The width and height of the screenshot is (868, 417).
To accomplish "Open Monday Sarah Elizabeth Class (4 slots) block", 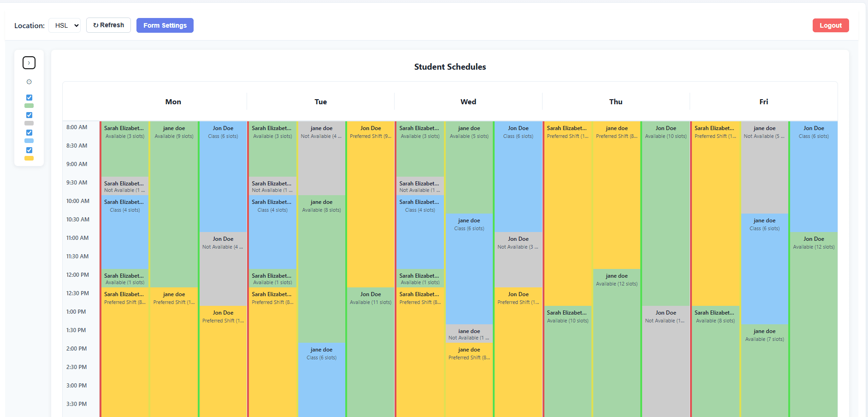I will [x=124, y=232].
